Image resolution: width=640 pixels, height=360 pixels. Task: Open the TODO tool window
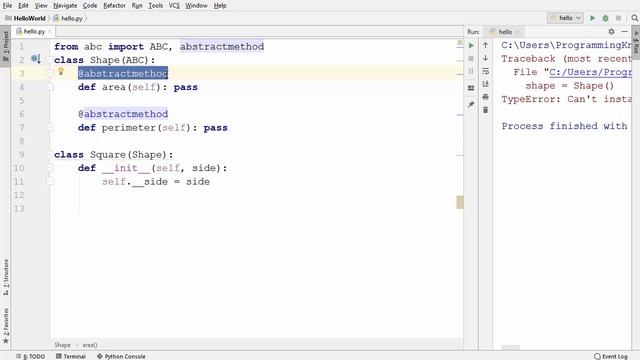(x=31, y=356)
